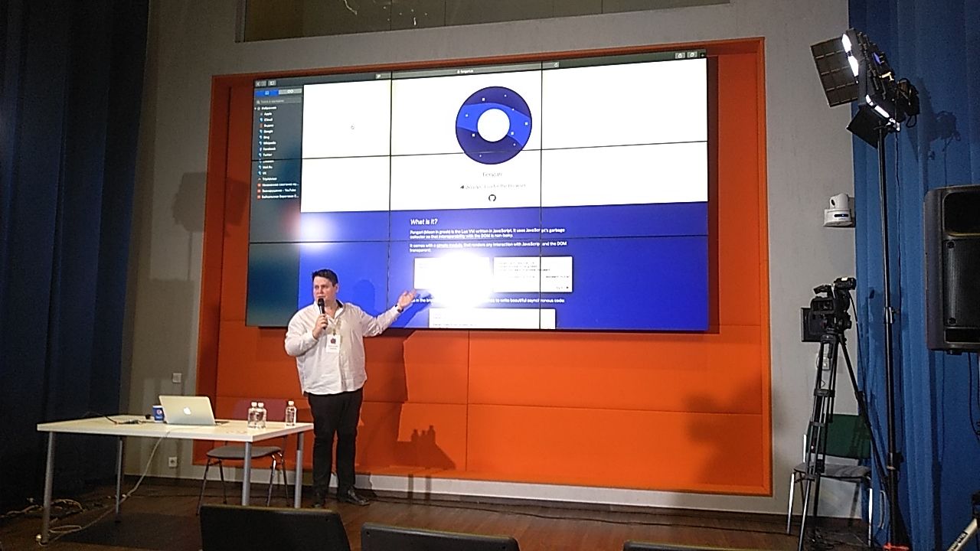The image size is (980, 551).
Task: Click the show tab overview icon
Action: click(x=692, y=54)
